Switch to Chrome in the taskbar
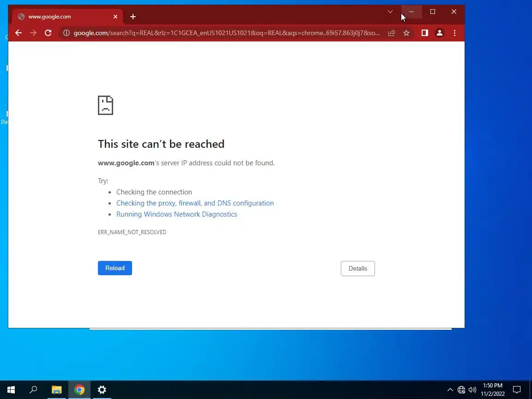Viewport: 532px width, 399px height. tap(79, 389)
